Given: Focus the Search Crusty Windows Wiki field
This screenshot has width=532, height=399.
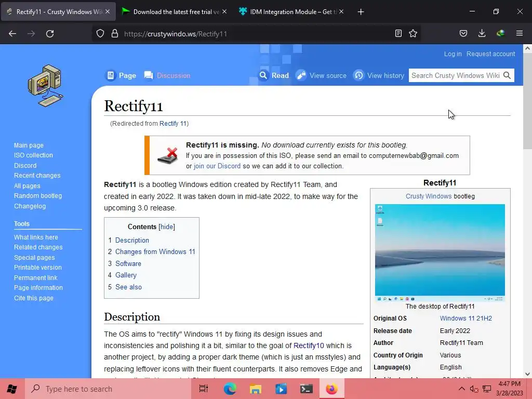Looking at the screenshot, I should pyautogui.click(x=456, y=75).
